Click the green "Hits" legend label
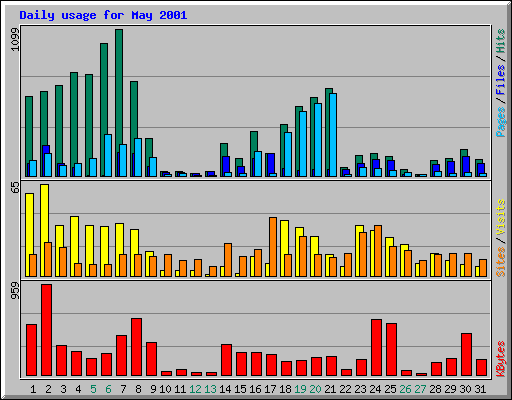 tap(501, 41)
